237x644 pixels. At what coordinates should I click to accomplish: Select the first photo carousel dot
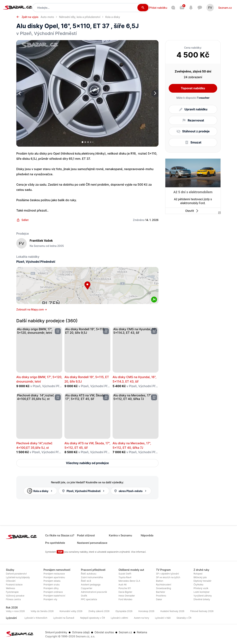pos(83,142)
